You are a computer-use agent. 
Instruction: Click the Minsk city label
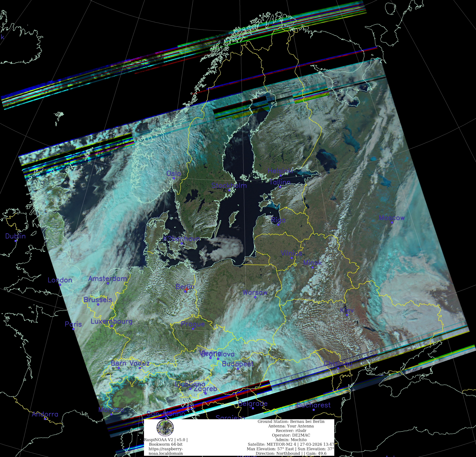pos(312,263)
